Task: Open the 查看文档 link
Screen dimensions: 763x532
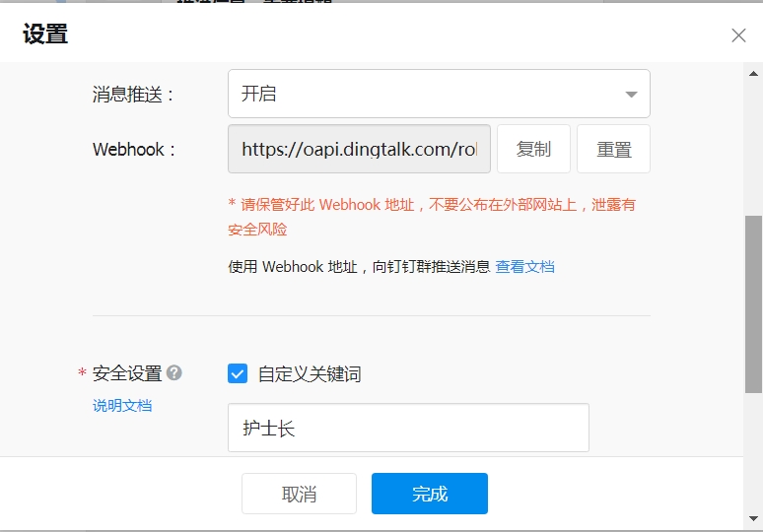Action: [x=524, y=266]
